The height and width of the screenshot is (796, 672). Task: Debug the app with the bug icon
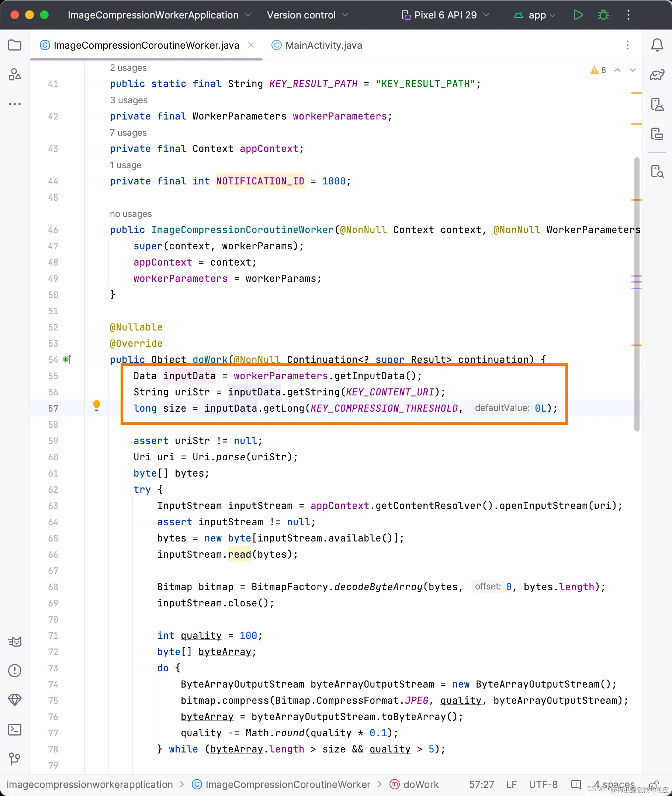coord(603,15)
